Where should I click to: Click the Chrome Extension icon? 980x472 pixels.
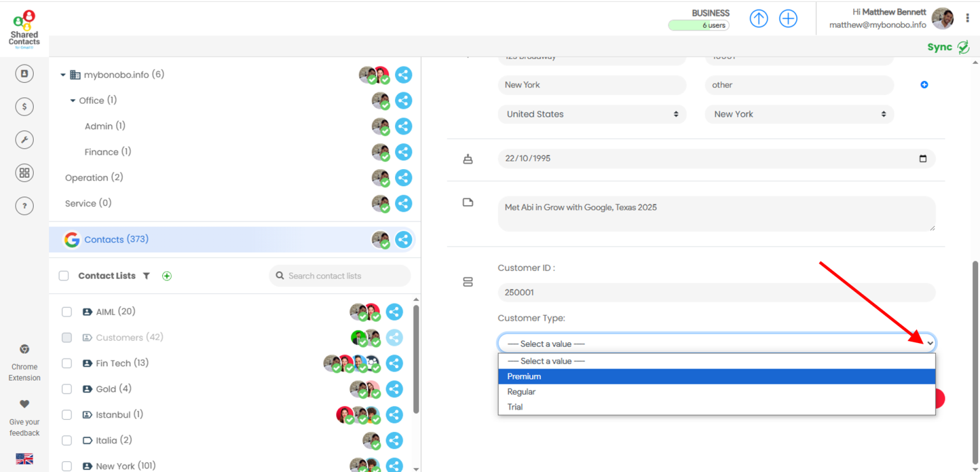24,349
